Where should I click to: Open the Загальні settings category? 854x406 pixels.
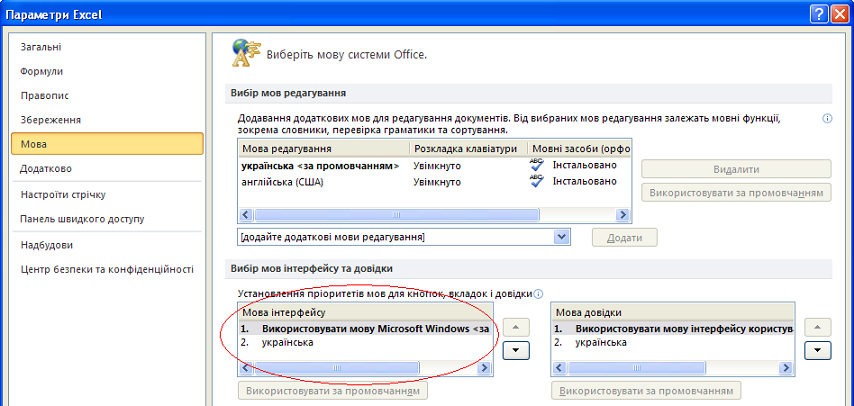(41, 47)
